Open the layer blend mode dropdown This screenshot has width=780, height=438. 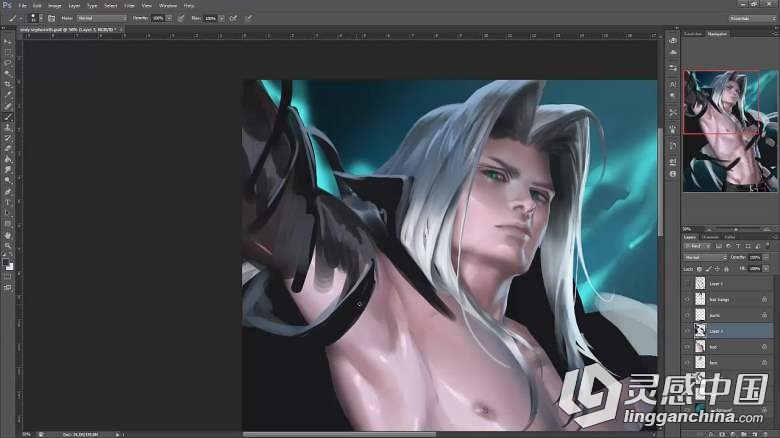tap(705, 257)
